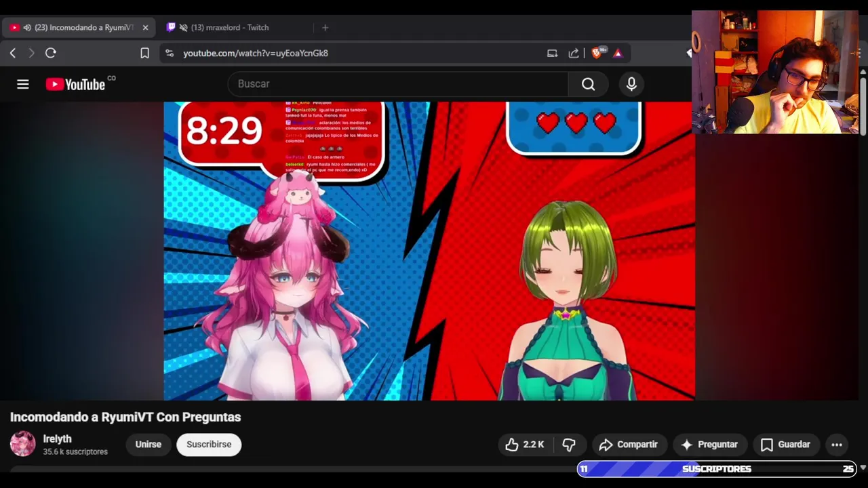The image size is (868, 488).
Task: Go forward with browser forward arrow
Action: click(x=31, y=53)
